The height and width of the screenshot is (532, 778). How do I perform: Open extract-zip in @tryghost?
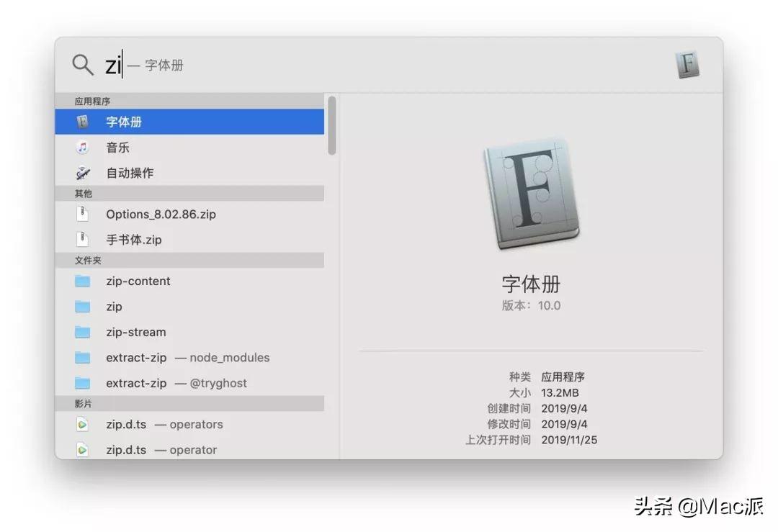point(189,383)
